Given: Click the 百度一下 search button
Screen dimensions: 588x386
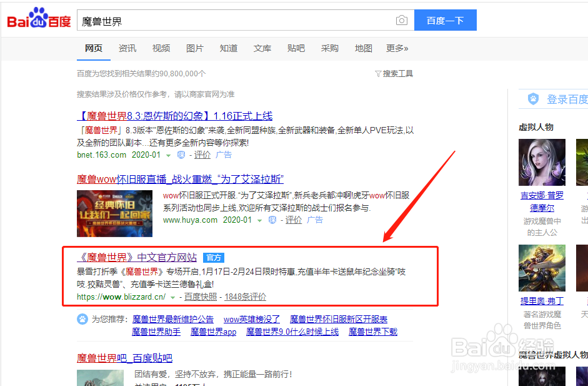Looking at the screenshot, I should point(445,20).
